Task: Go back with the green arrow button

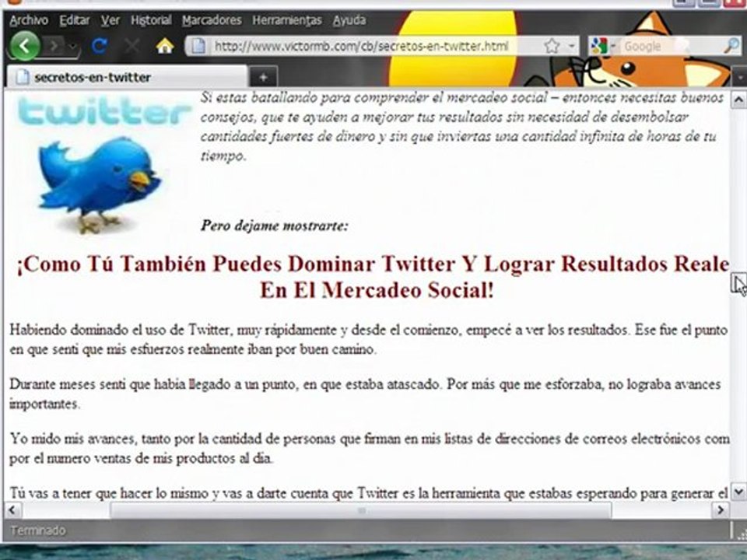Action: [x=24, y=46]
